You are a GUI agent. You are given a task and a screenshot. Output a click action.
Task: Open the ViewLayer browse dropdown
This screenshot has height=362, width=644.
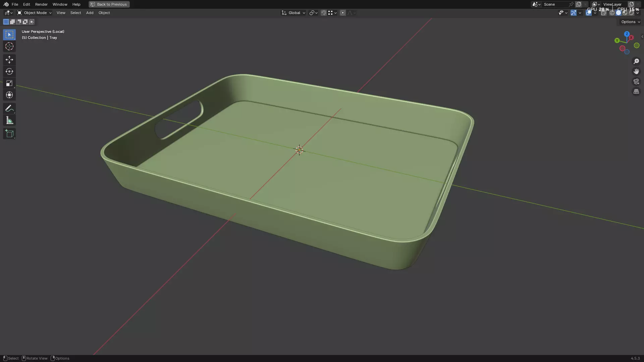[596, 4]
